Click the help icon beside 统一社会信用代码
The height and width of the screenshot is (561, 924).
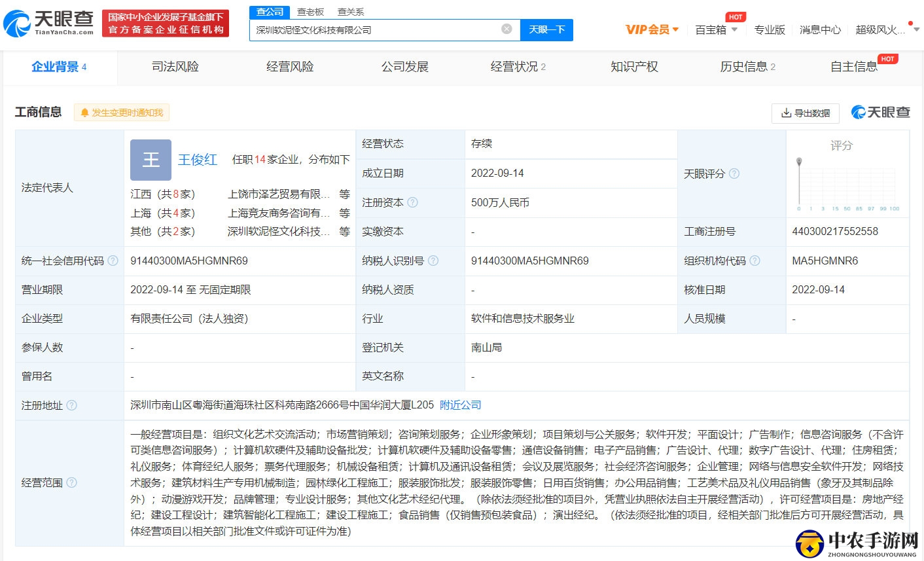[113, 261]
